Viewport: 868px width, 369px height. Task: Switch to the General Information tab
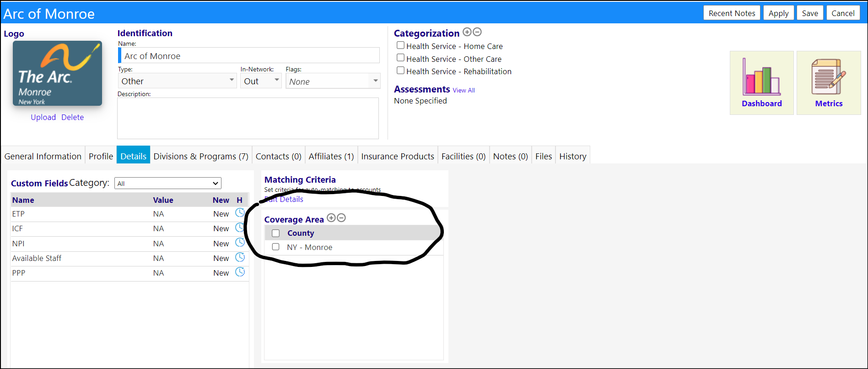pyautogui.click(x=43, y=156)
